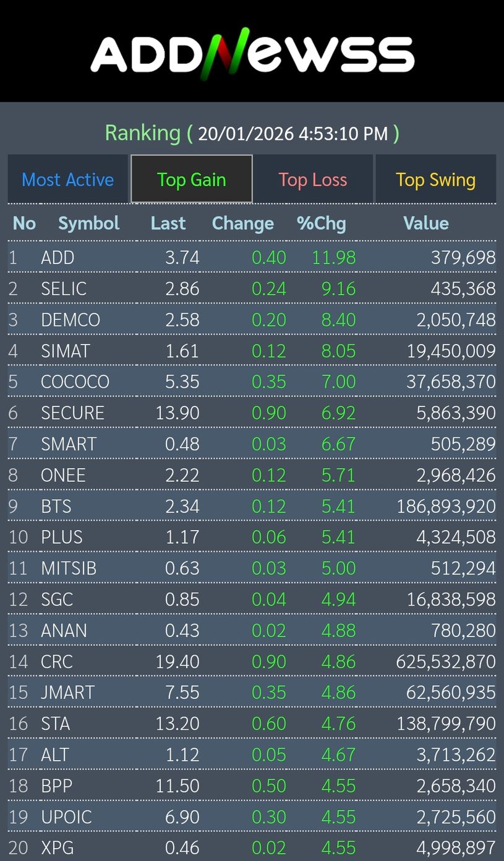The width and height of the screenshot is (504, 861).
Task: Open the JMART stock row
Action: 67,692
